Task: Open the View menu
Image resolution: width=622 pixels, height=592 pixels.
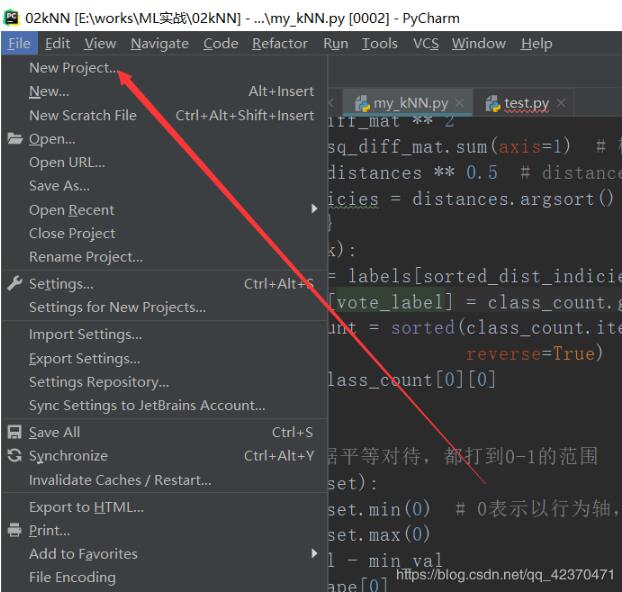Action: (x=100, y=43)
